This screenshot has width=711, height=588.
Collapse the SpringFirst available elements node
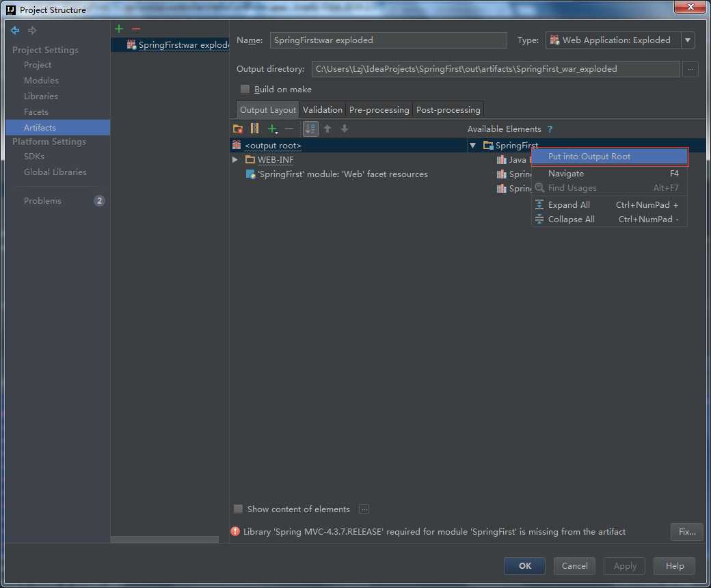coord(472,146)
